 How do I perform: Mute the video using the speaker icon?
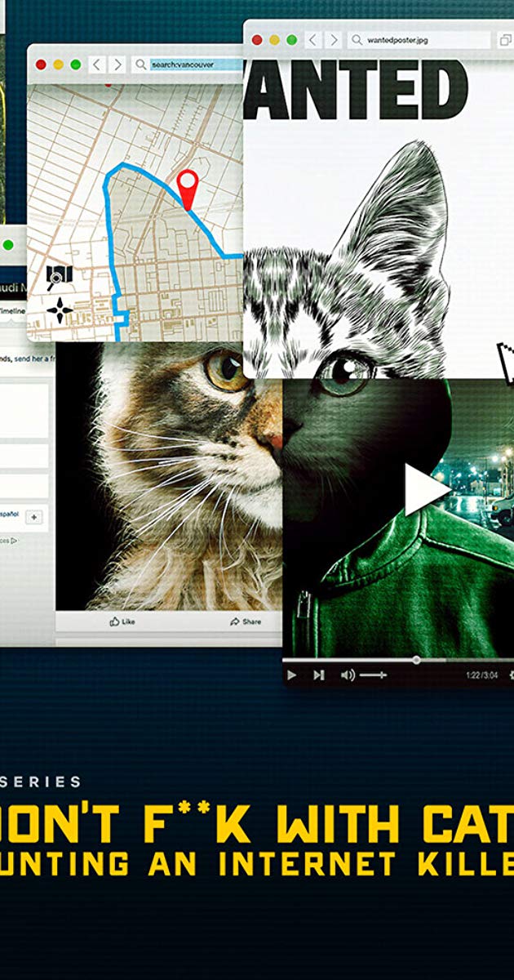(x=348, y=675)
